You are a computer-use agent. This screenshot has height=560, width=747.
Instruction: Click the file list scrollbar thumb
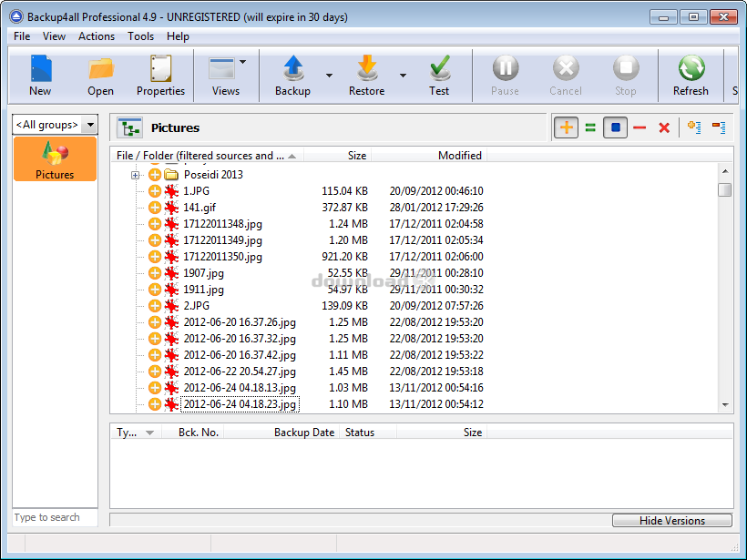724,189
